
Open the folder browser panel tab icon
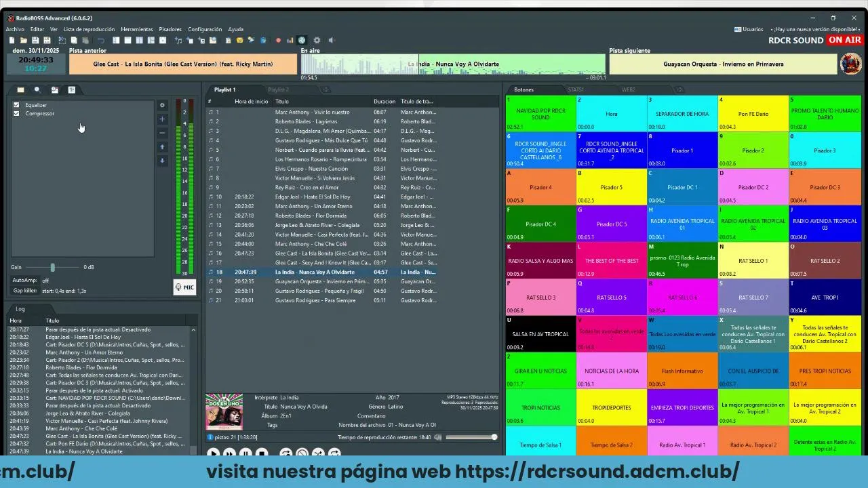(20, 89)
